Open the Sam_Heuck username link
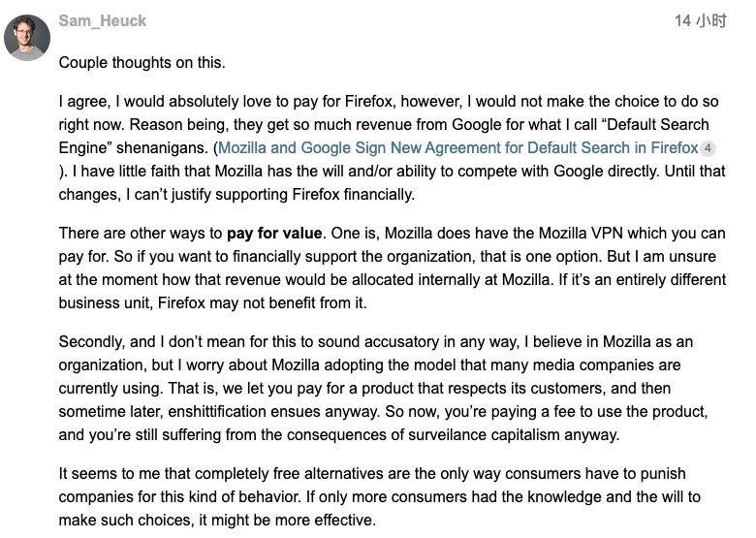Screen dimensions: 756x538 click(x=103, y=20)
